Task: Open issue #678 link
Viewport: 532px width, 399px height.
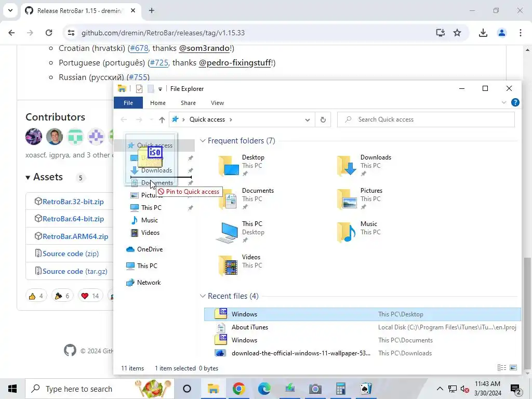Action: coord(139,48)
